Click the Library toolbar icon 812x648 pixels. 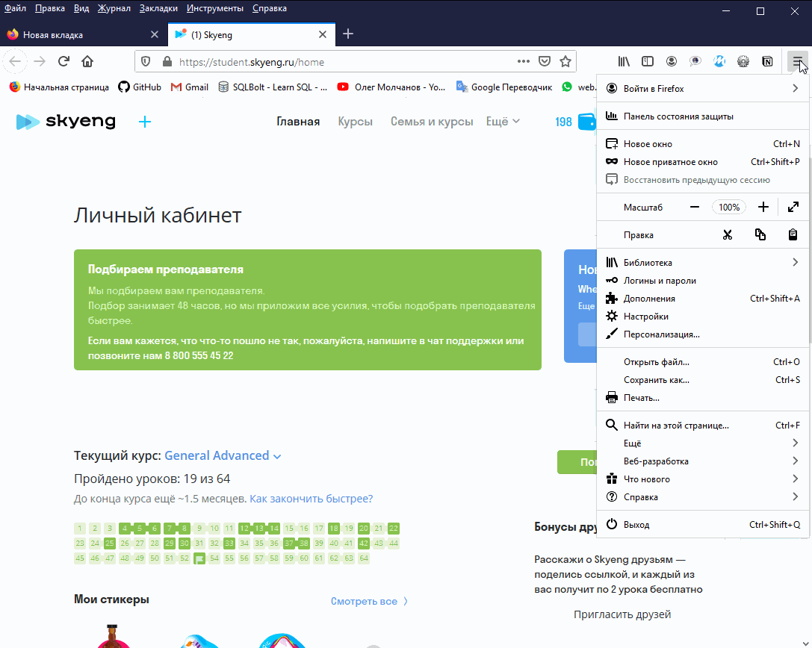pyautogui.click(x=624, y=62)
